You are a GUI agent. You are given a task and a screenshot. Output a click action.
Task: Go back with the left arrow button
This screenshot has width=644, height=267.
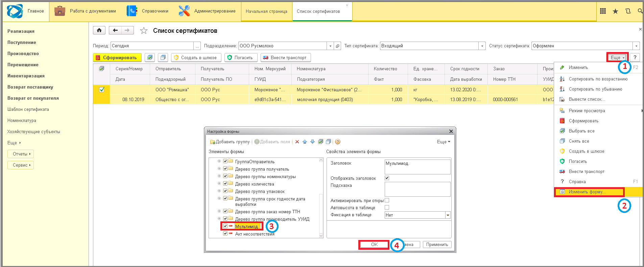tap(115, 30)
